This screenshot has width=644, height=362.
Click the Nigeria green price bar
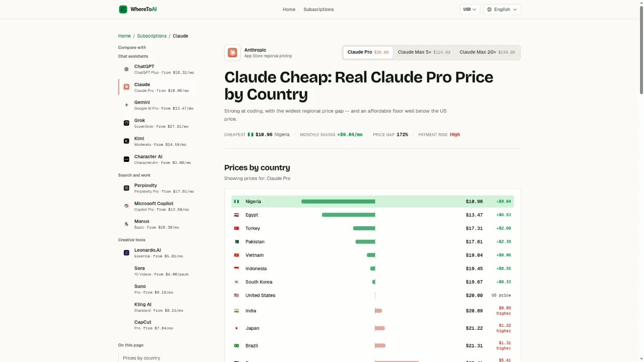(338, 202)
